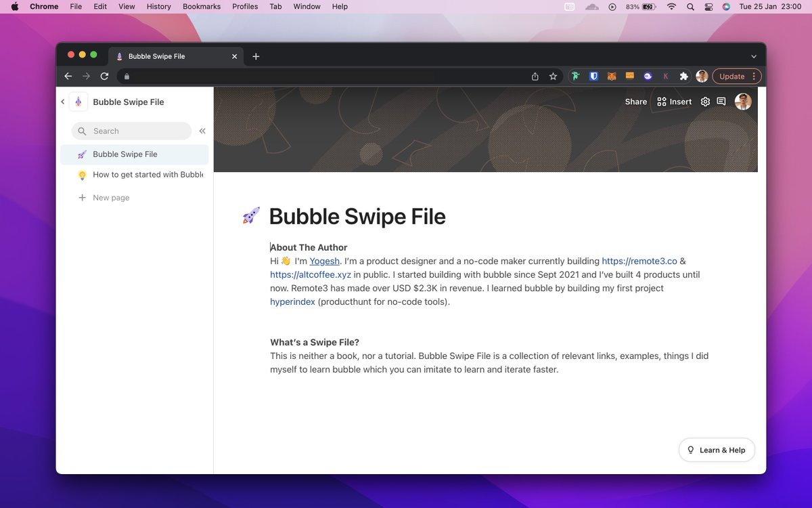Open the Tab menu

(x=275, y=7)
